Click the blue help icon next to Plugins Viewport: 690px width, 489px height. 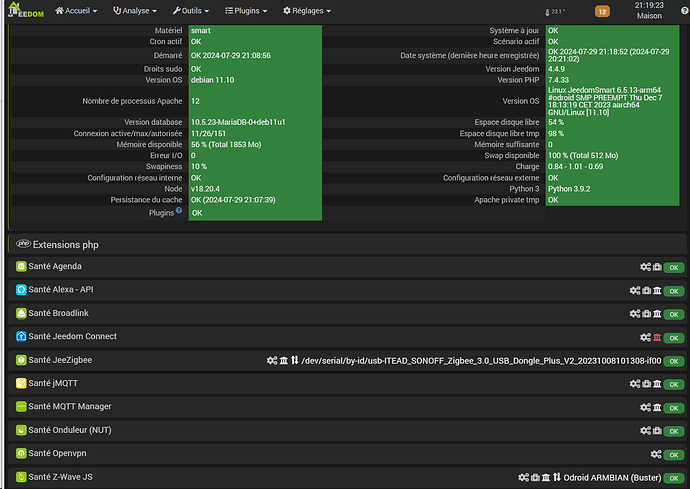[179, 210]
